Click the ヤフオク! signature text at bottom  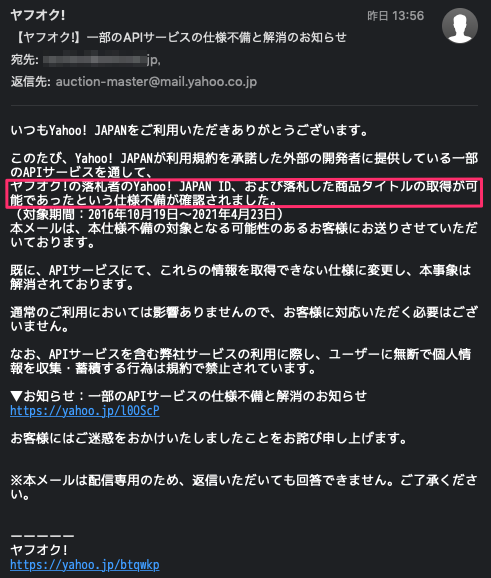tap(39, 550)
